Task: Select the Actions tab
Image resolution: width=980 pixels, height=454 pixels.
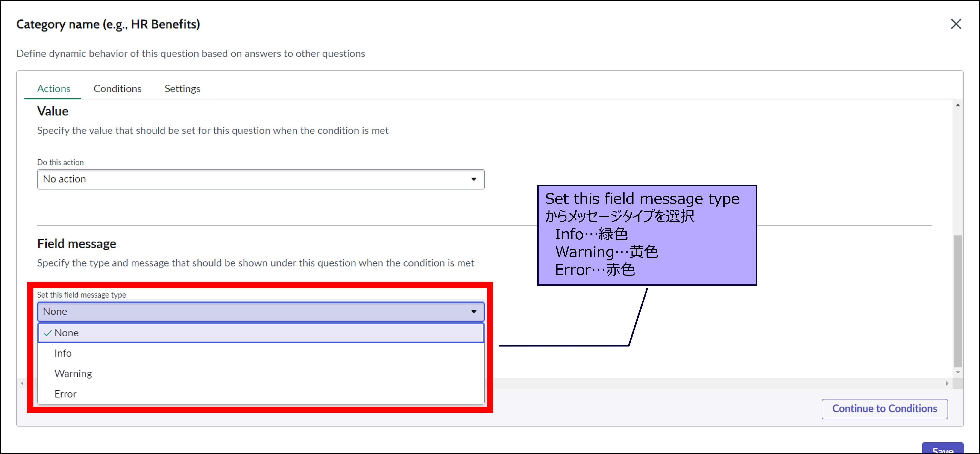Action: point(54,89)
